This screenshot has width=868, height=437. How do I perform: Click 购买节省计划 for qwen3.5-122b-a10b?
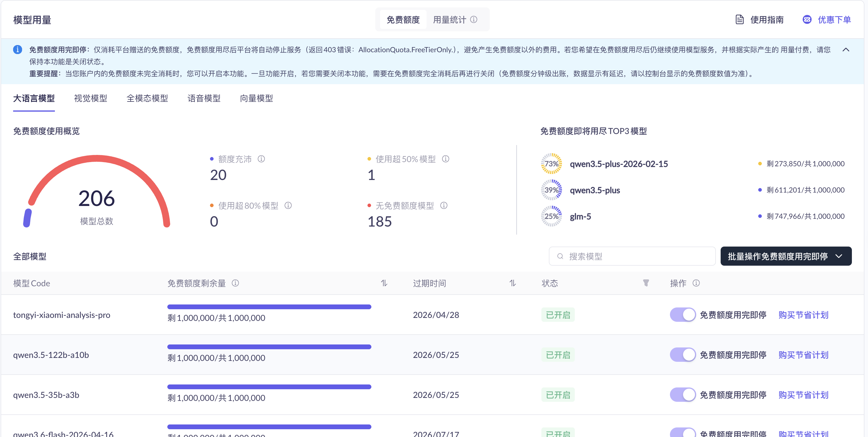tap(803, 355)
